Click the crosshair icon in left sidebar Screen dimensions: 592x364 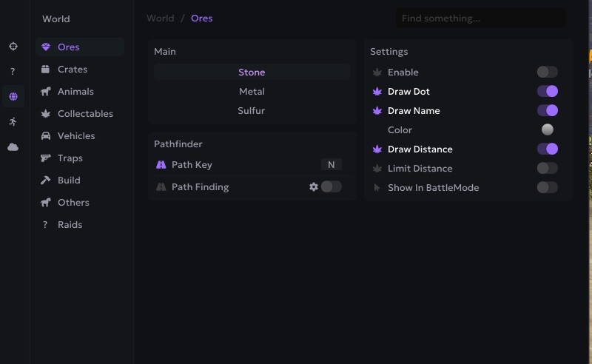point(13,47)
